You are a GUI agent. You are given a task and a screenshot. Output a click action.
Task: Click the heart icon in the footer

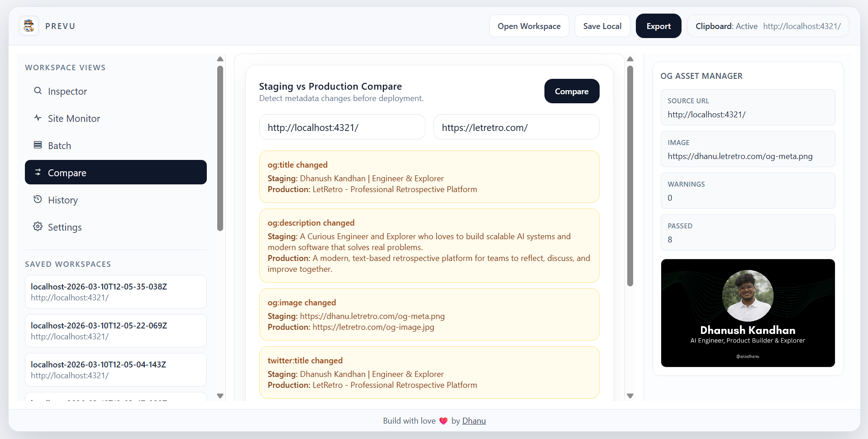click(443, 420)
